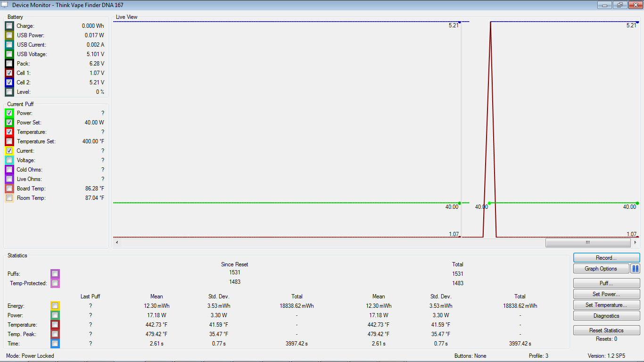The height and width of the screenshot is (362, 644).
Task: Open the Record dialog
Action: tap(606, 258)
